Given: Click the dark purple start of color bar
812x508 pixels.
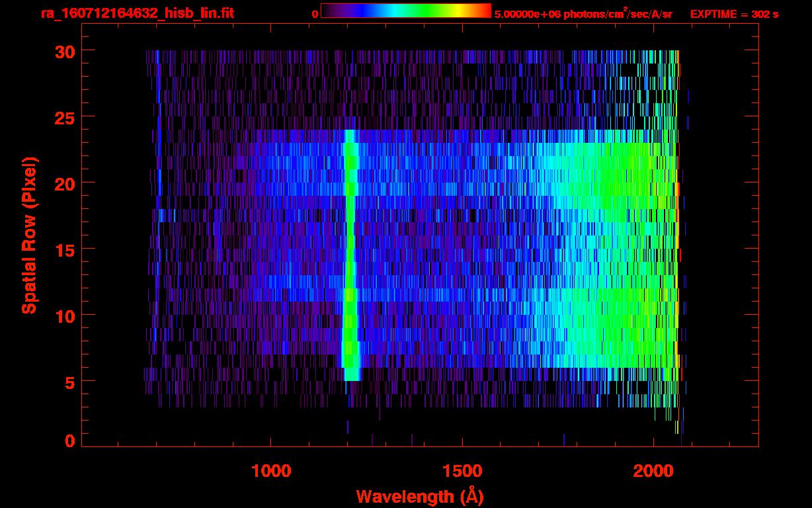Looking at the screenshot, I should tap(329, 11).
